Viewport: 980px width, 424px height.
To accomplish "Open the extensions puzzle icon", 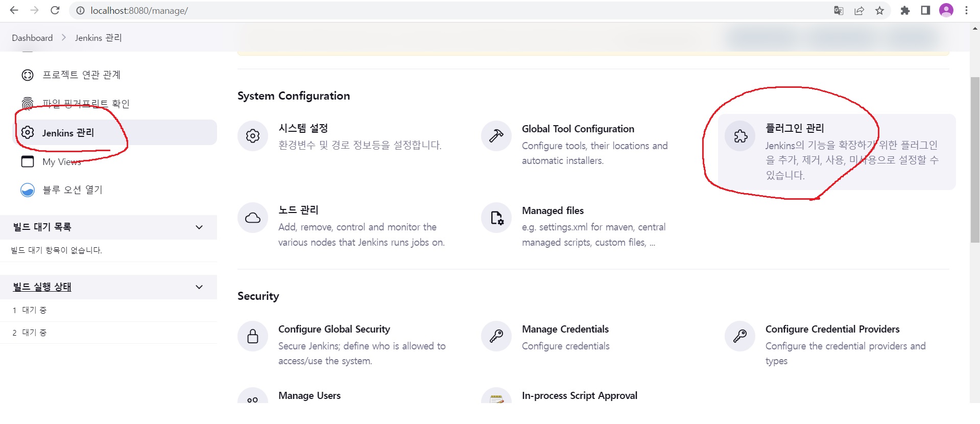I will 905,10.
